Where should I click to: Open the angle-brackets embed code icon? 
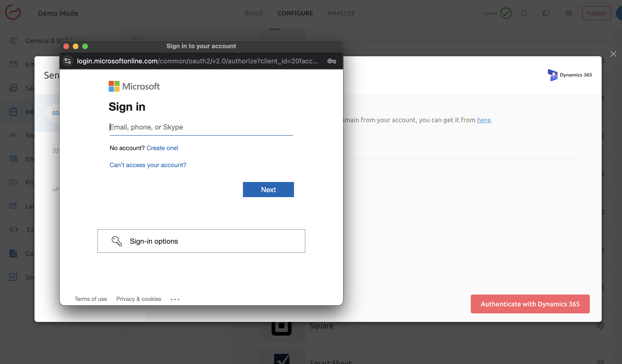pos(14,230)
